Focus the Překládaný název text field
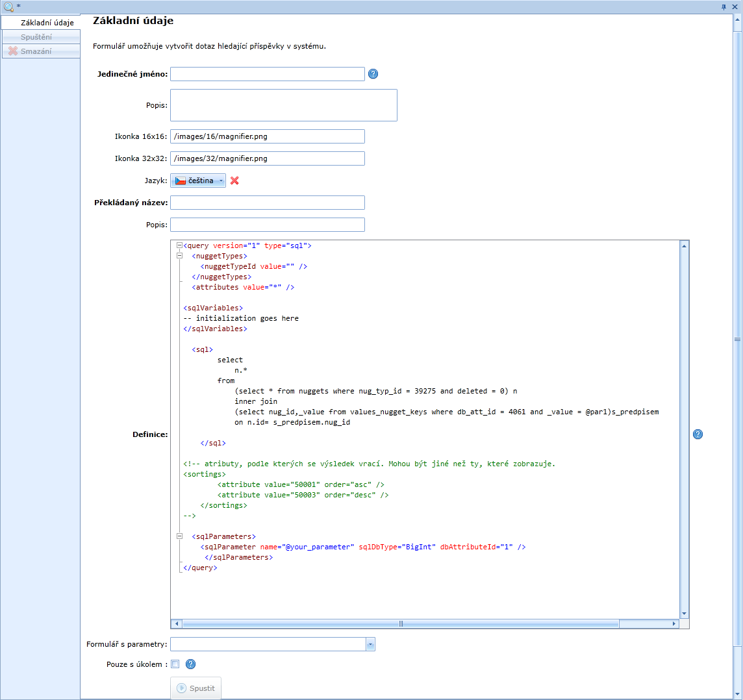743x700 pixels. point(267,203)
